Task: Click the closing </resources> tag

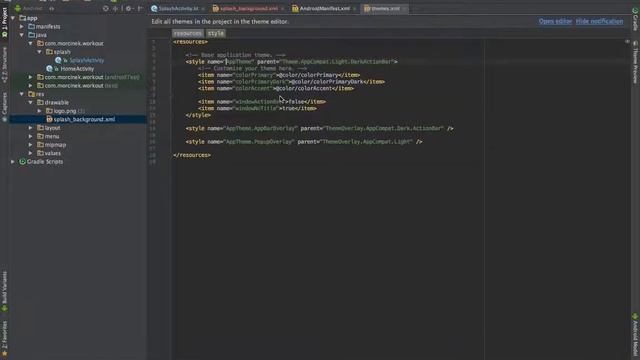Action: pyautogui.click(x=192, y=155)
